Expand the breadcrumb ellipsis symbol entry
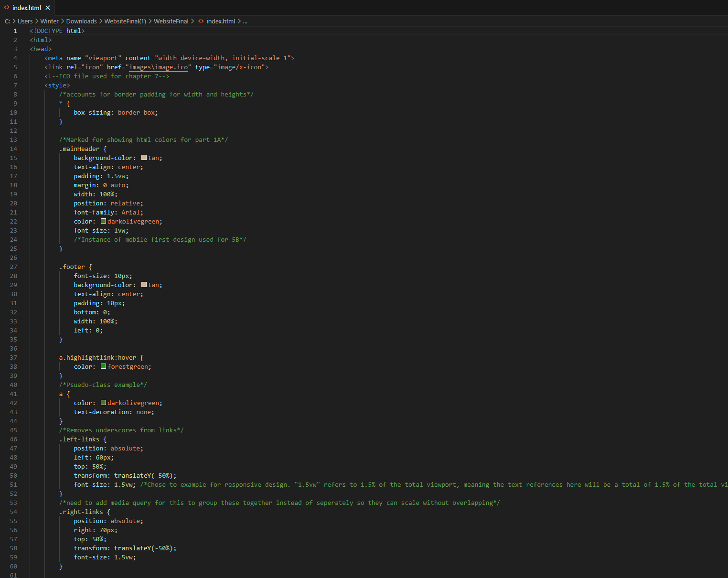The image size is (728, 578). coord(245,21)
